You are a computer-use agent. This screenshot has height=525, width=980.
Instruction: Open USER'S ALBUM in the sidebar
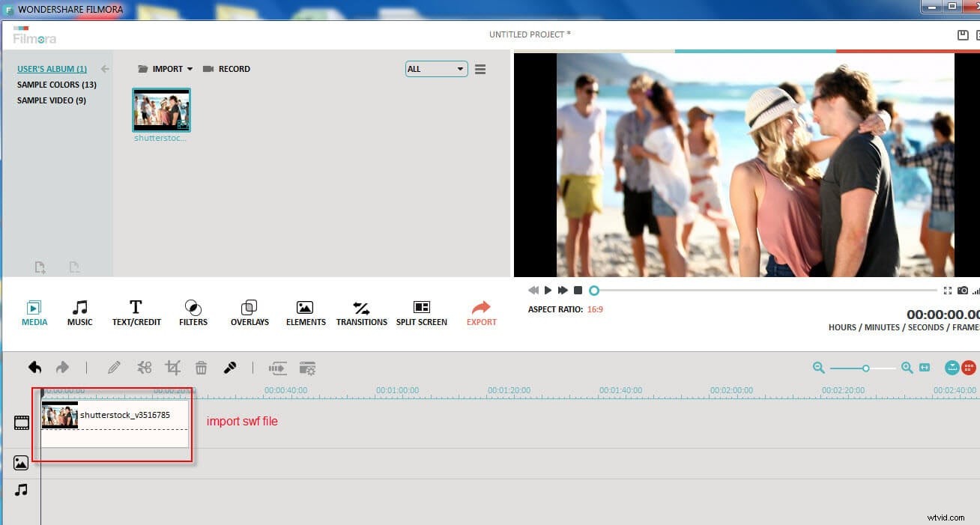(52, 68)
